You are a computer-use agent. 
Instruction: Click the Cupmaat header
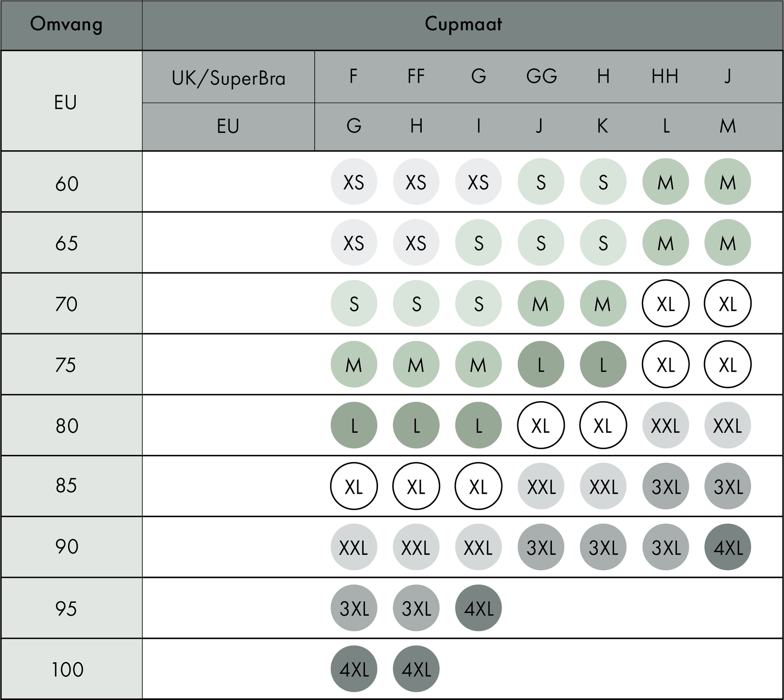[463, 24]
